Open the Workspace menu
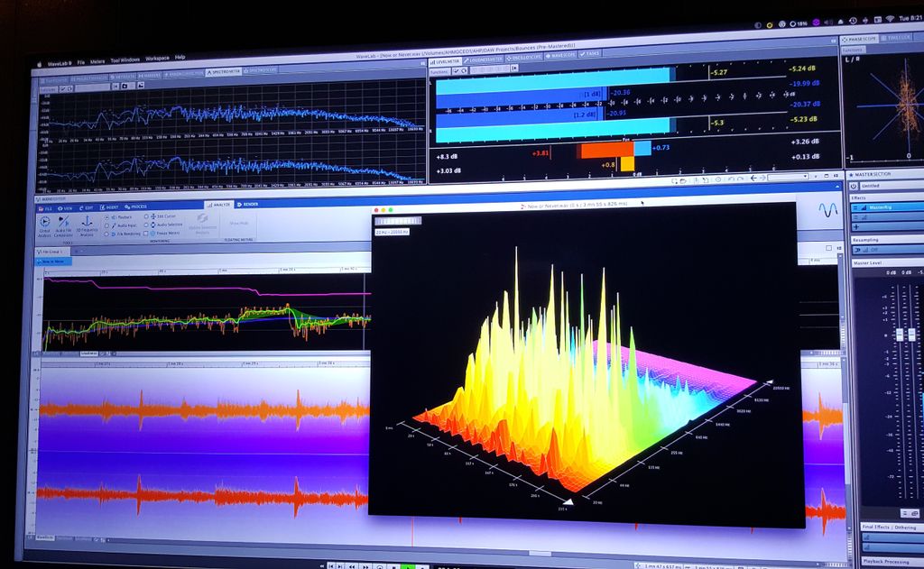The image size is (924, 569). coord(156,58)
